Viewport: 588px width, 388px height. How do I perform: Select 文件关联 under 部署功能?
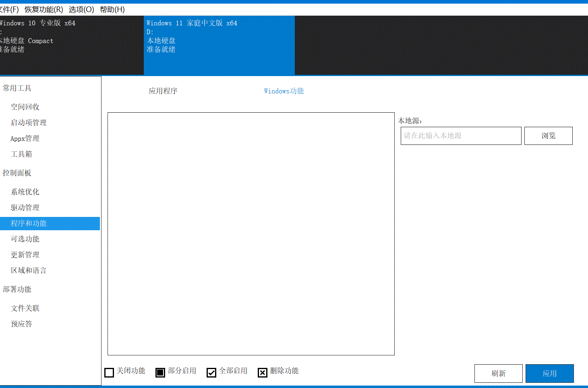pos(25,308)
